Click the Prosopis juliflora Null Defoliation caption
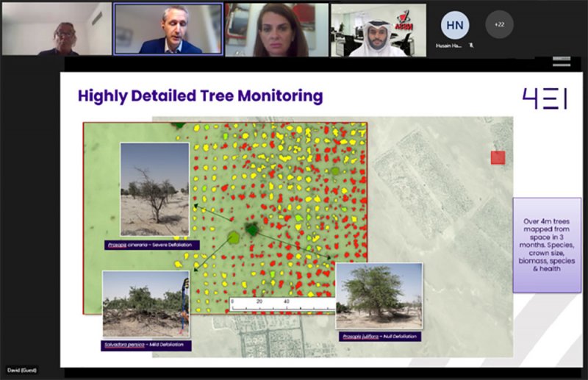 click(x=380, y=337)
